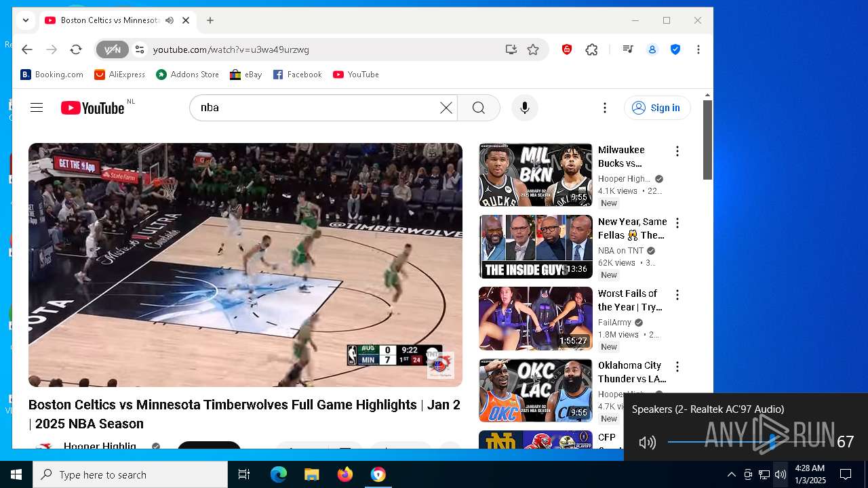The width and height of the screenshot is (868, 488).
Task: Open Worst Fails of the Year thumbnail
Action: tap(536, 319)
